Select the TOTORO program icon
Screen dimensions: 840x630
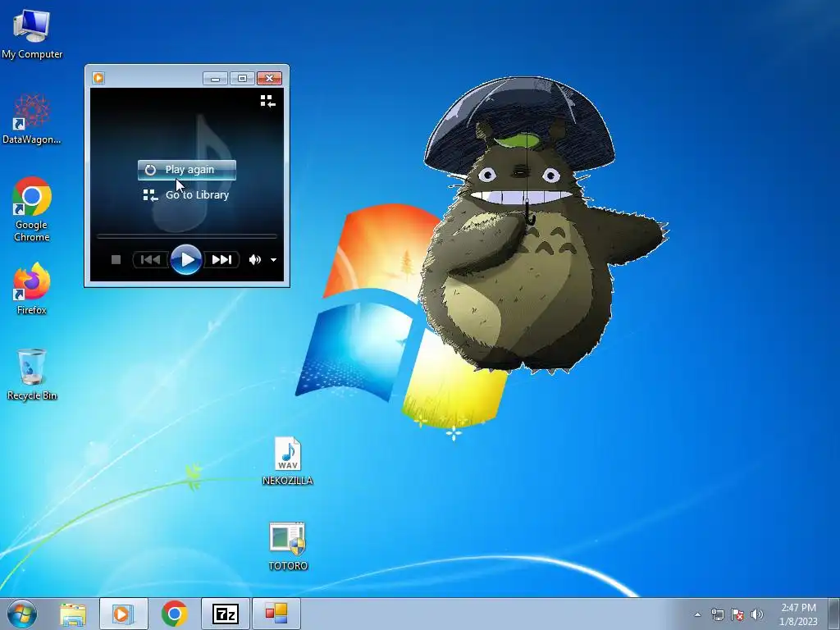[x=288, y=546]
